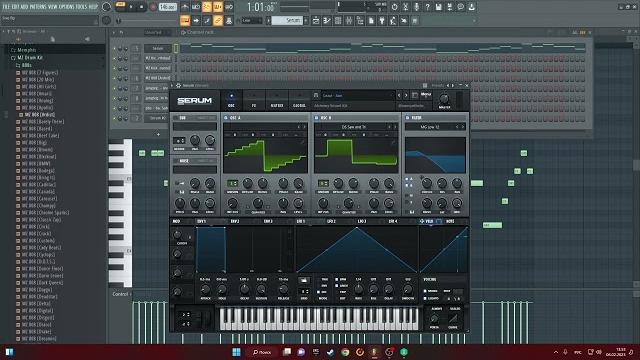Select the MZ 808 (Analog) sample
This screenshot has height=360, width=640.
coord(37,100)
